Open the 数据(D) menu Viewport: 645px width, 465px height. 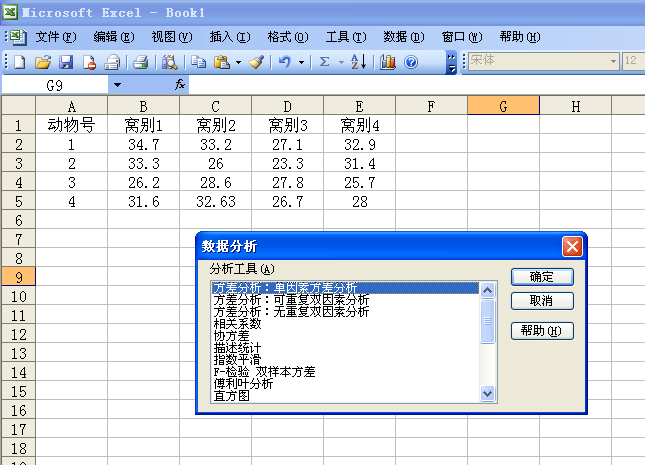click(404, 37)
